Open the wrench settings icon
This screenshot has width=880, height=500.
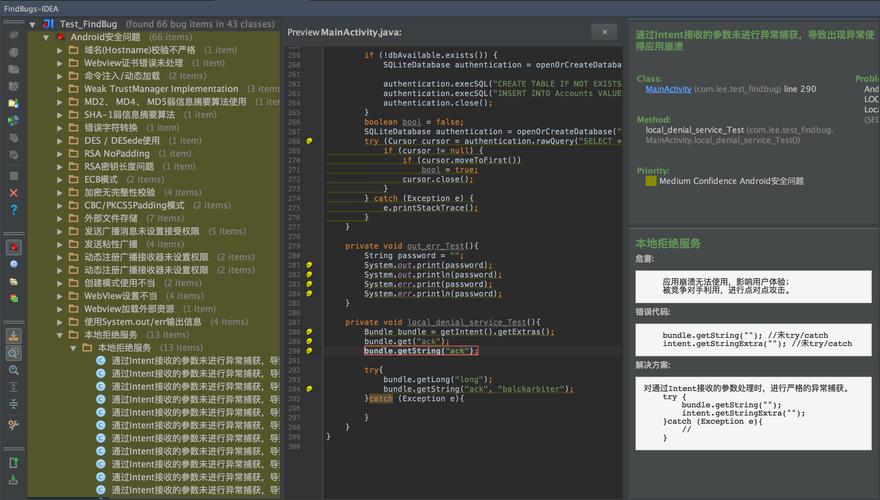pyautogui.click(x=13, y=424)
